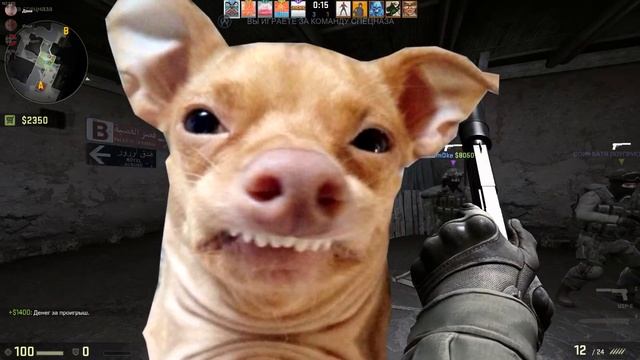Click the health cross icon beside 100

(x=8, y=352)
